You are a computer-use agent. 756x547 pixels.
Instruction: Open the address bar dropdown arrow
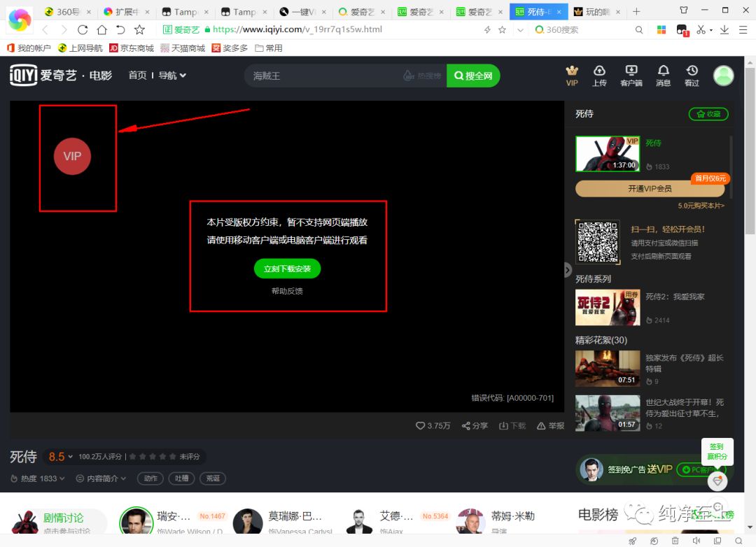[519, 30]
